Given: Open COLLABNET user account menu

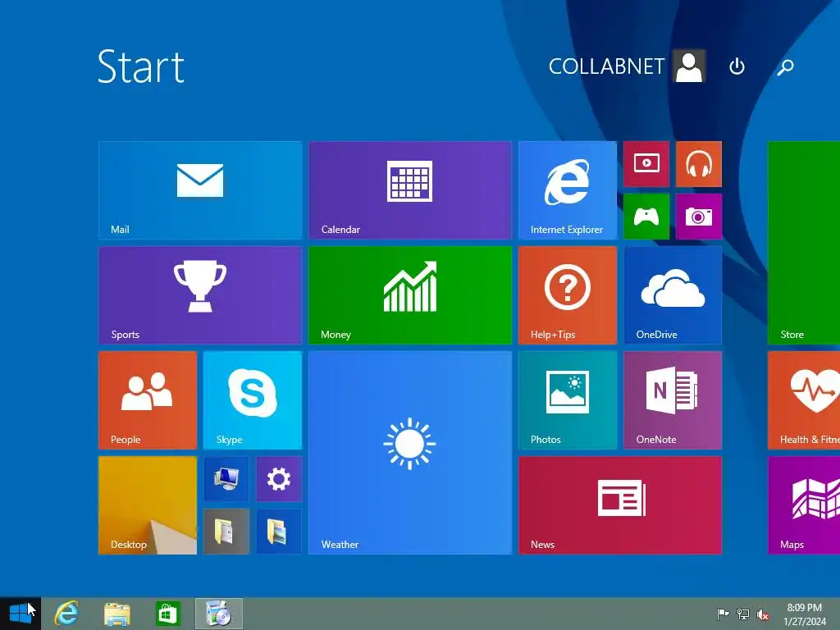Looking at the screenshot, I should click(x=626, y=66).
